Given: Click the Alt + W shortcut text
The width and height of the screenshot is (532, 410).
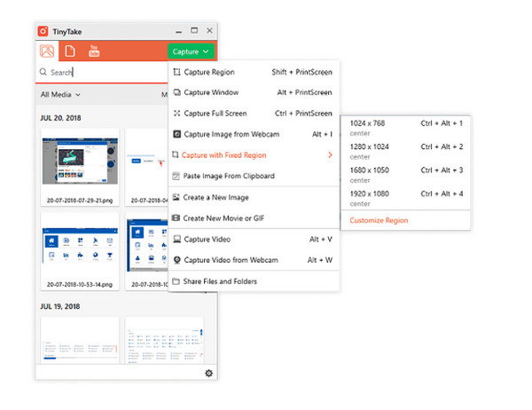Looking at the screenshot, I should point(319,260).
